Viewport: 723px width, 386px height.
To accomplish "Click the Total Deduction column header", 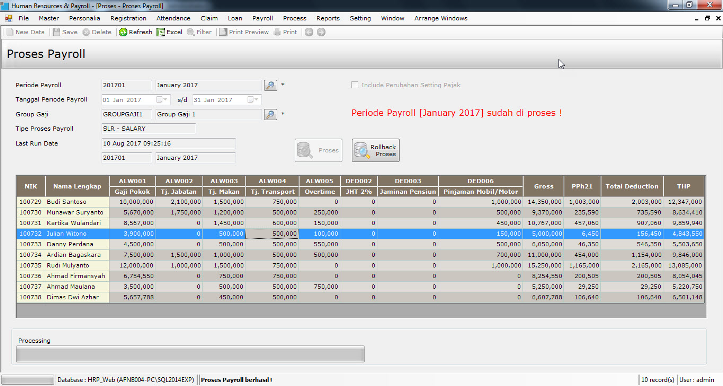I will (x=632, y=186).
